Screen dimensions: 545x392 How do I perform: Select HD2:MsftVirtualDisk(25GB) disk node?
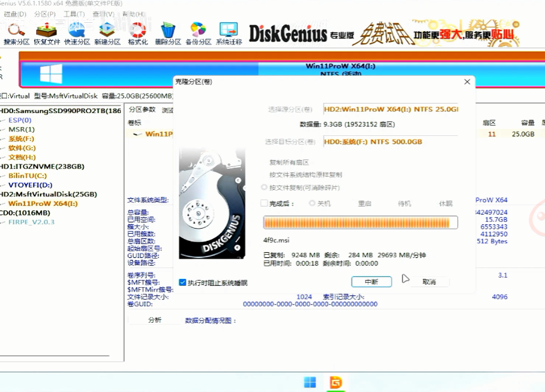[x=48, y=194]
